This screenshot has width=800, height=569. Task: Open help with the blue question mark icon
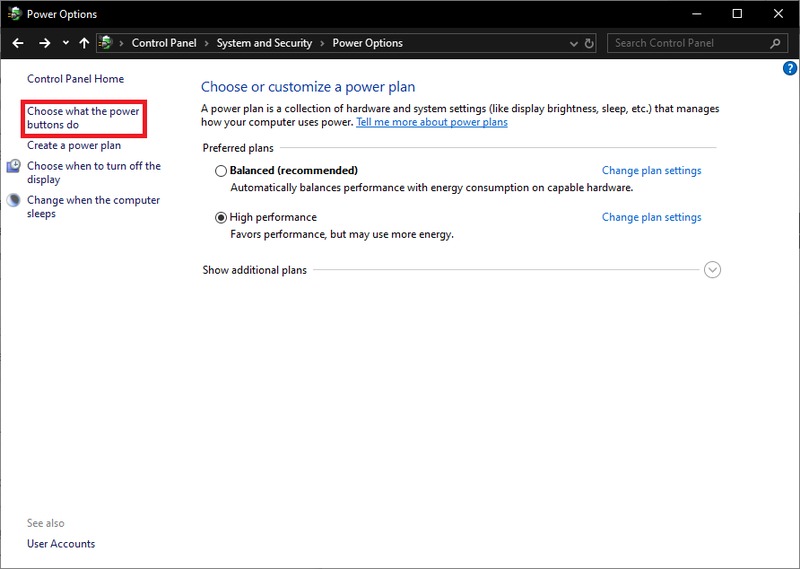click(789, 68)
